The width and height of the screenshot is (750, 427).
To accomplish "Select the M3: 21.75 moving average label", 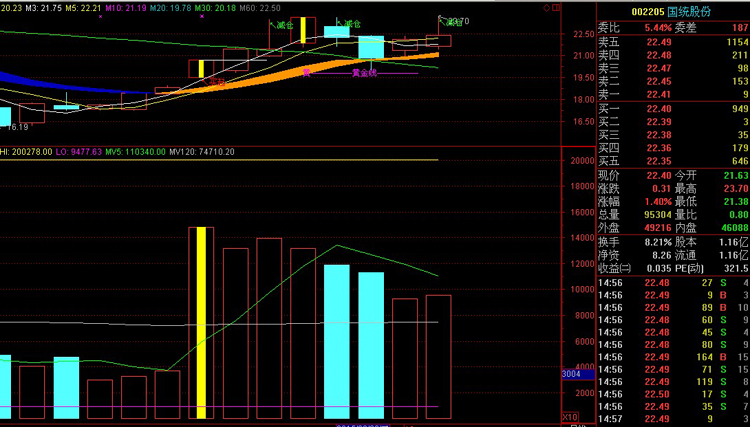I will click(44, 8).
